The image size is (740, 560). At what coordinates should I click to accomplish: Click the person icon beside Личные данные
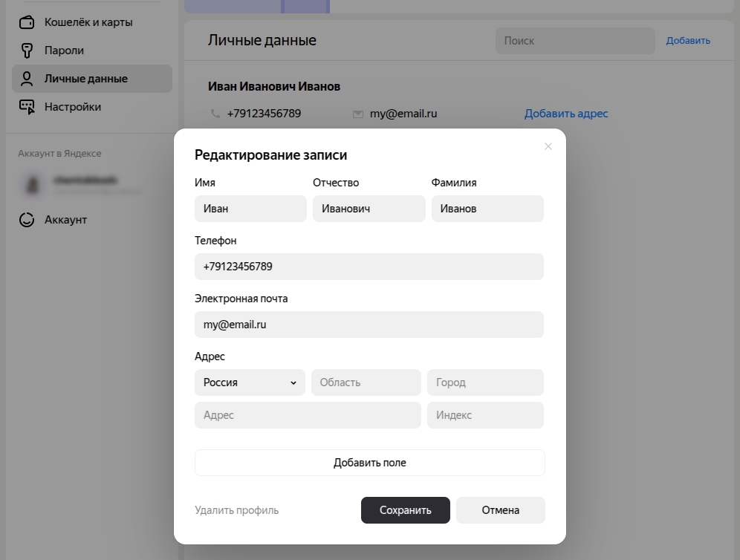coord(27,79)
